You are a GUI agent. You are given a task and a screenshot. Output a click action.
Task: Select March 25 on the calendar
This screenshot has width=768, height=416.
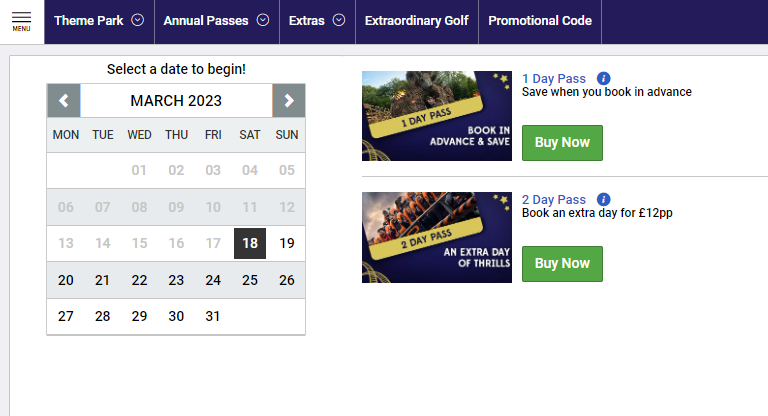250,280
